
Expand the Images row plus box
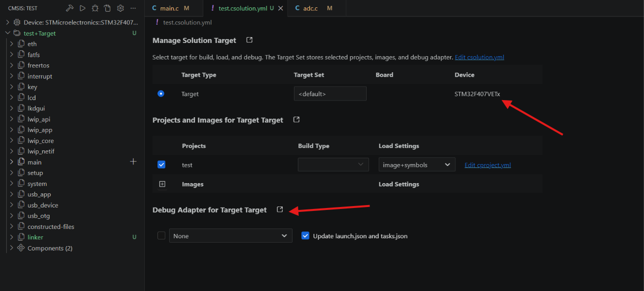click(162, 184)
